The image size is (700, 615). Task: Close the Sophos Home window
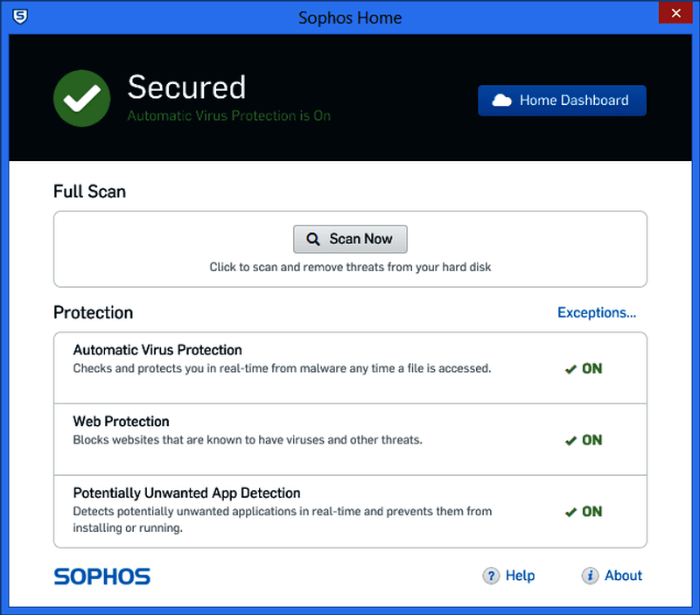675,12
